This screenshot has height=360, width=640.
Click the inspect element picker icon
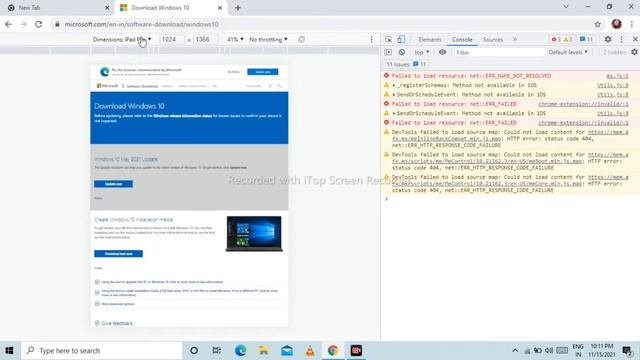click(388, 39)
